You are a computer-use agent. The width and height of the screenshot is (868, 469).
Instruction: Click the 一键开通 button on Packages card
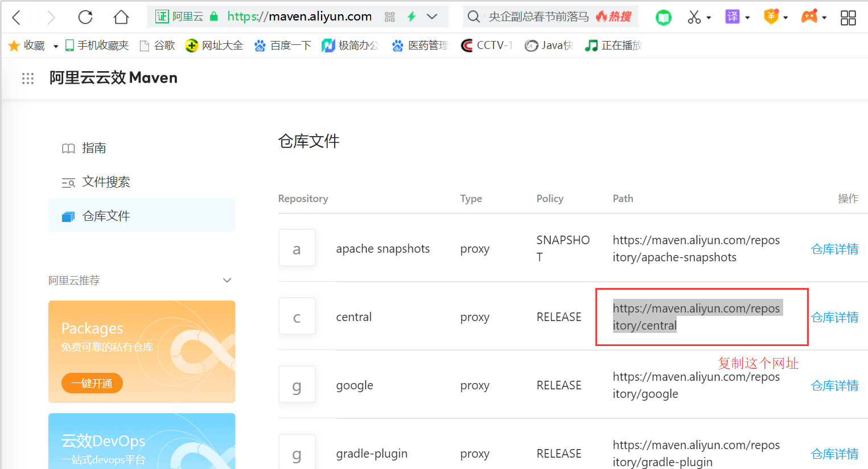tap(92, 384)
